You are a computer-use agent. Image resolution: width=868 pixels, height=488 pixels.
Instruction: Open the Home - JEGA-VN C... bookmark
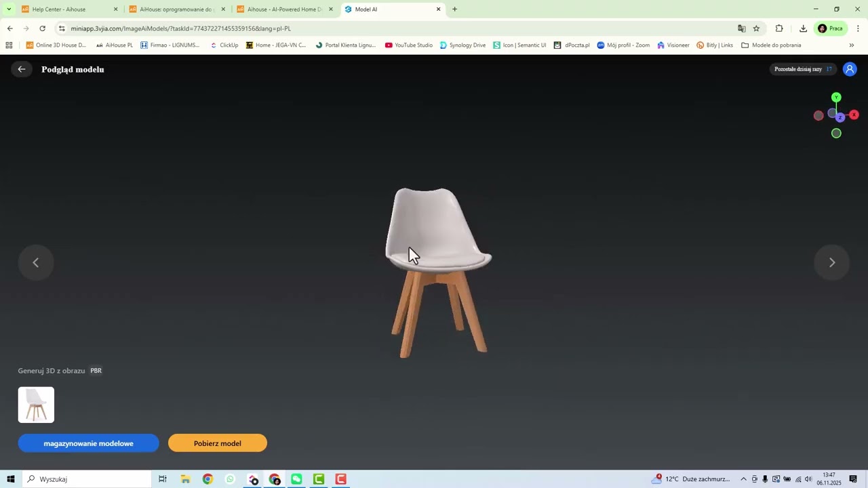276,45
